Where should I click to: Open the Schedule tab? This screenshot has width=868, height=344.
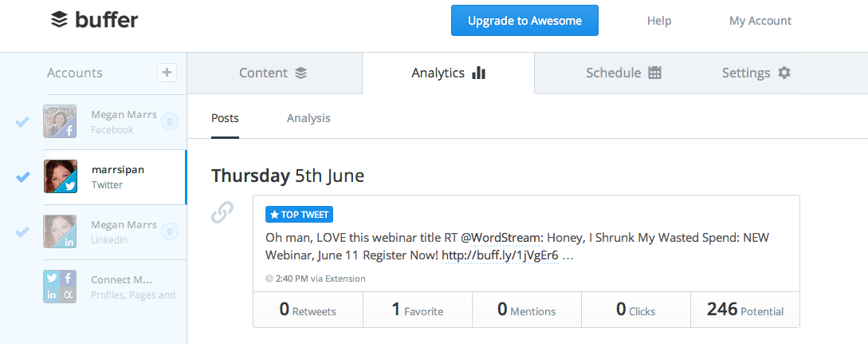coord(624,73)
